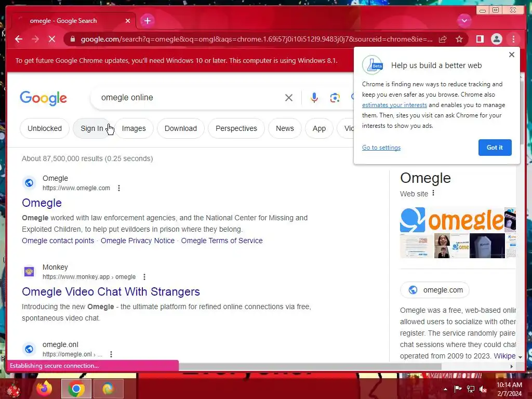532x399 pixels.
Task: Clear the search box text
Action: click(289, 98)
